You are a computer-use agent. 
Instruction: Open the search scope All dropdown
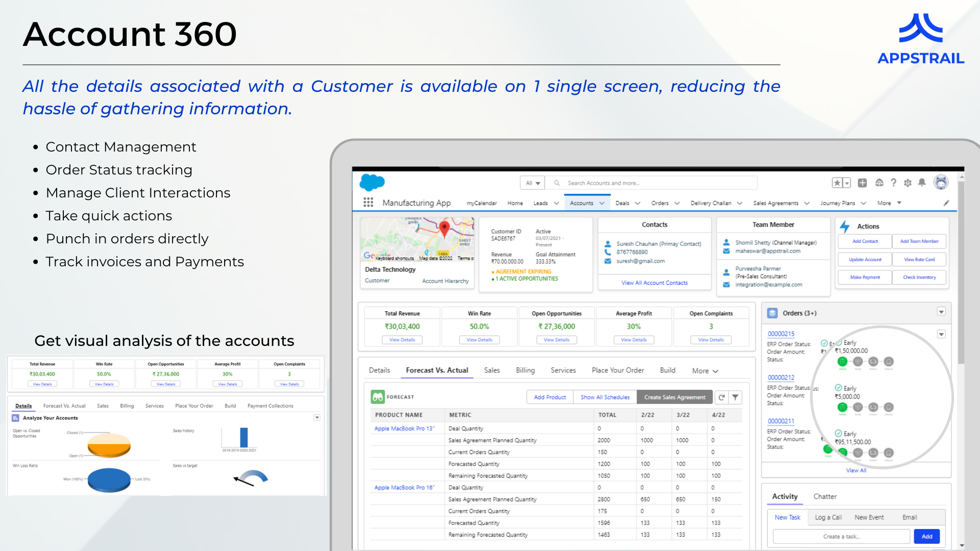(532, 183)
